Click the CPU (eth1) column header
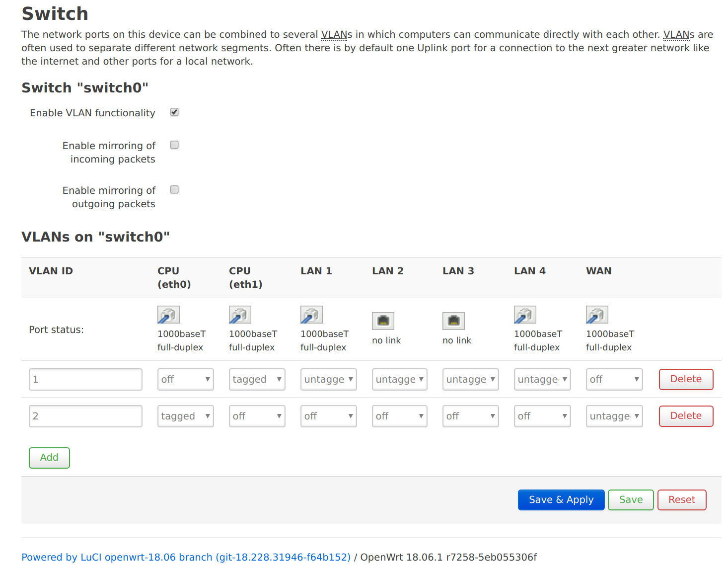This screenshot has width=728, height=575. click(246, 277)
